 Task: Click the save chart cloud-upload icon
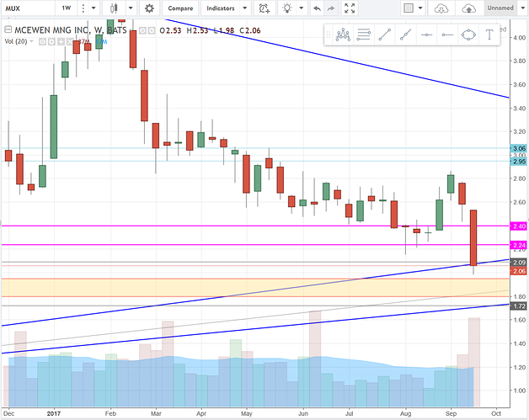[468, 8]
